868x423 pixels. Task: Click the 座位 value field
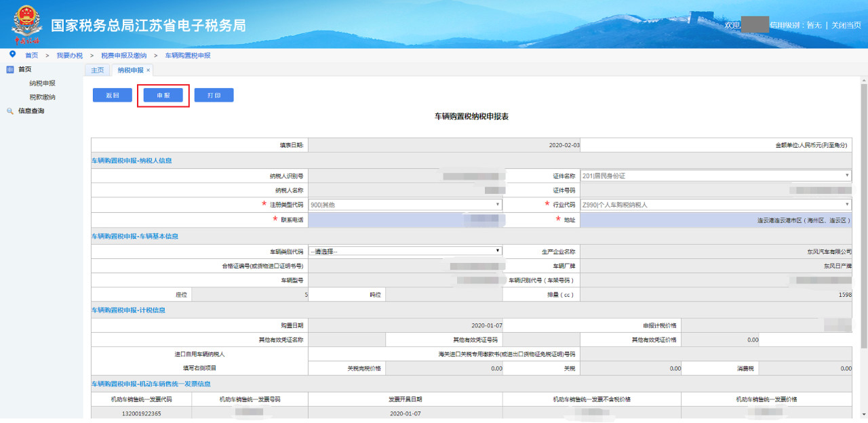[x=250, y=295]
